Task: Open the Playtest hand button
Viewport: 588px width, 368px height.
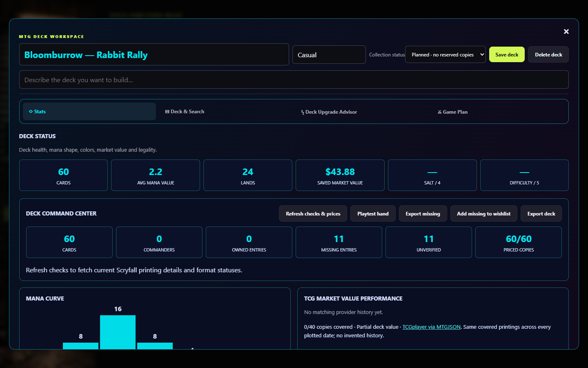Action: point(373,214)
